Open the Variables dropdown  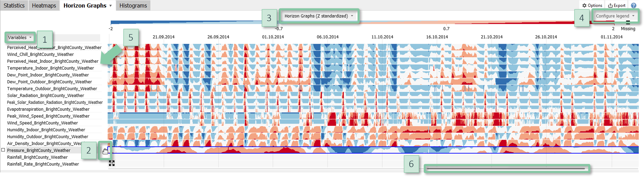coord(20,38)
